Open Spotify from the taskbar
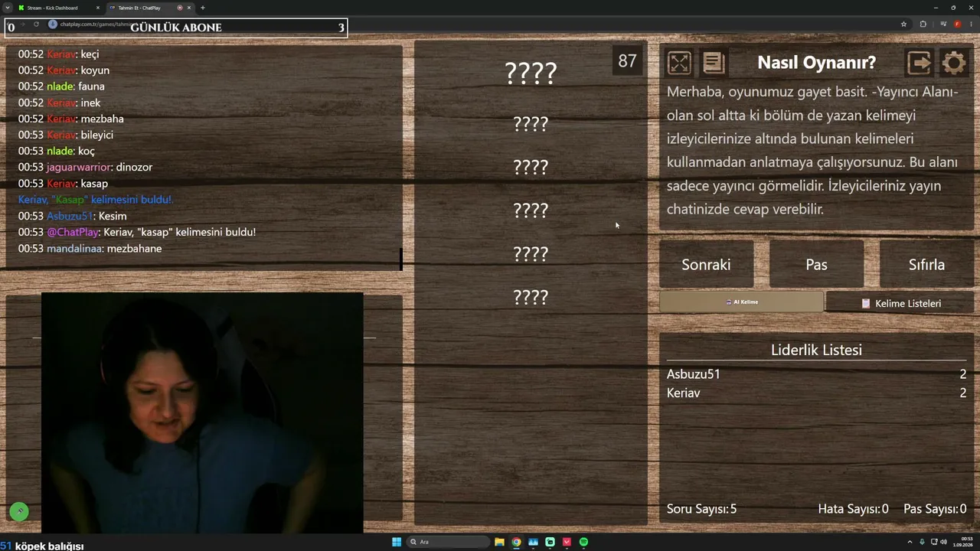 [x=583, y=542]
